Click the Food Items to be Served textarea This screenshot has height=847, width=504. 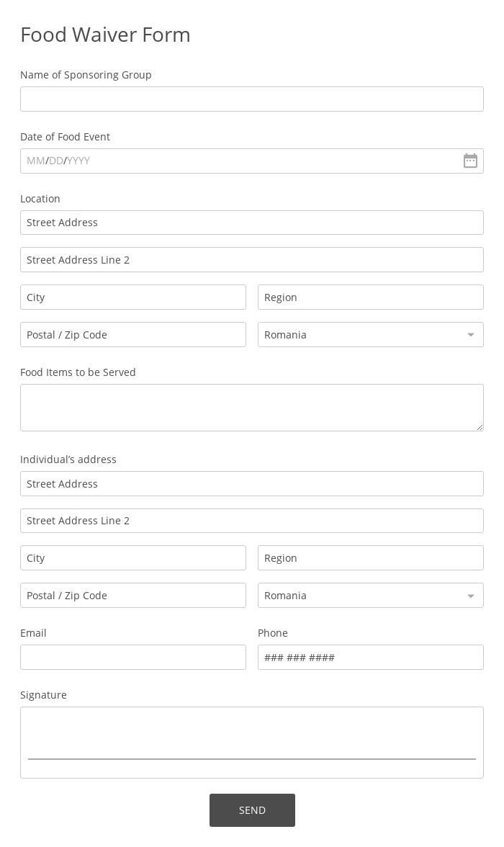[252, 407]
